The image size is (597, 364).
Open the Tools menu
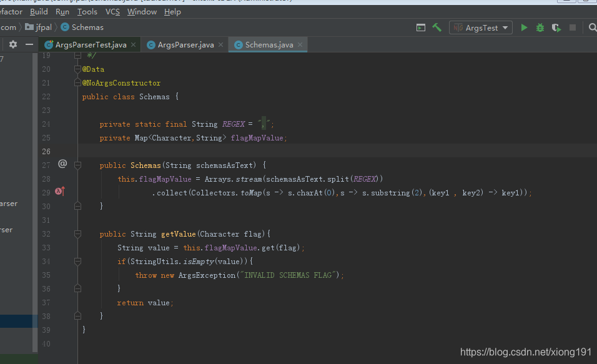point(87,12)
